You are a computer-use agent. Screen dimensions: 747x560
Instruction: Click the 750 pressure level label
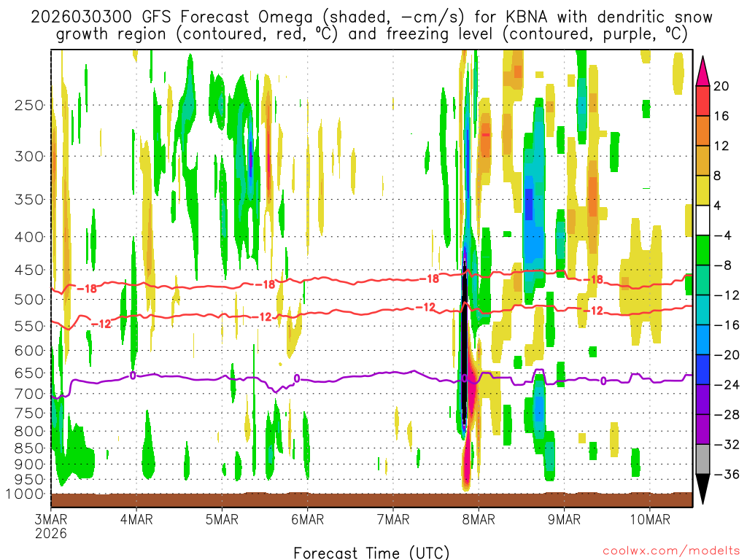pyautogui.click(x=29, y=413)
